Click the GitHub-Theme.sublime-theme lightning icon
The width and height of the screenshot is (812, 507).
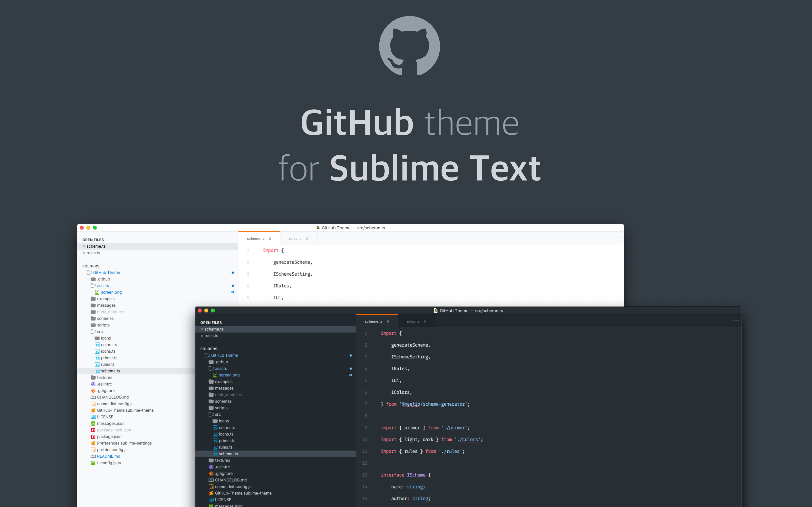(211, 493)
